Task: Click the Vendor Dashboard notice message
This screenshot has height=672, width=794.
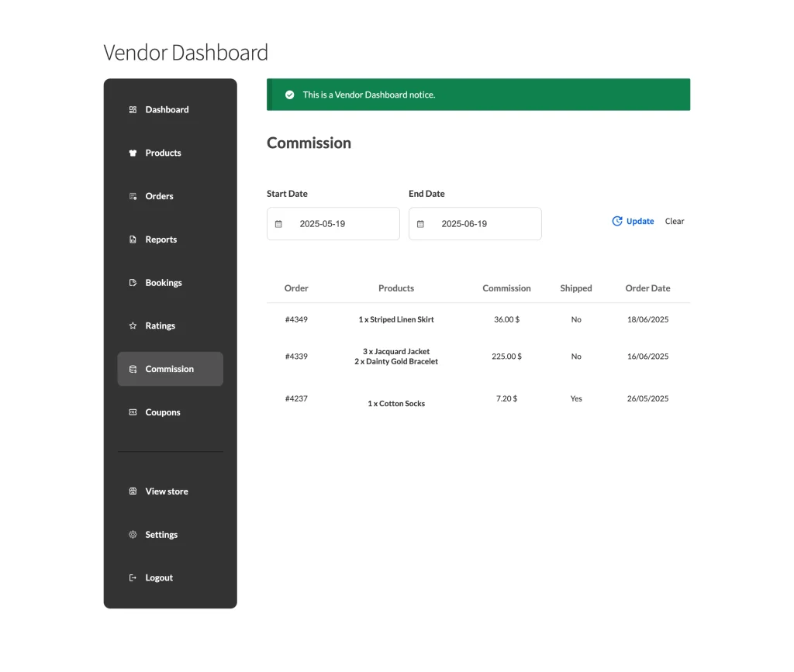Action: point(368,95)
